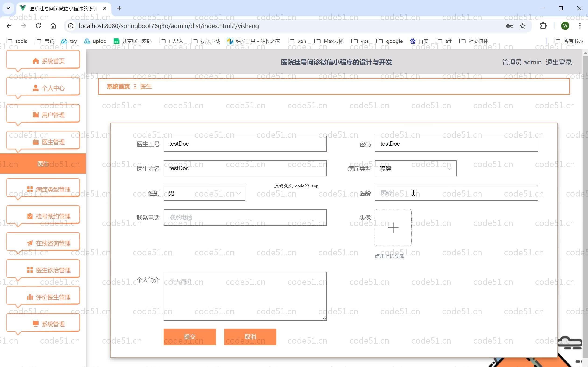Open the Chrome profile avatar W
The image size is (588, 367).
tap(565, 26)
